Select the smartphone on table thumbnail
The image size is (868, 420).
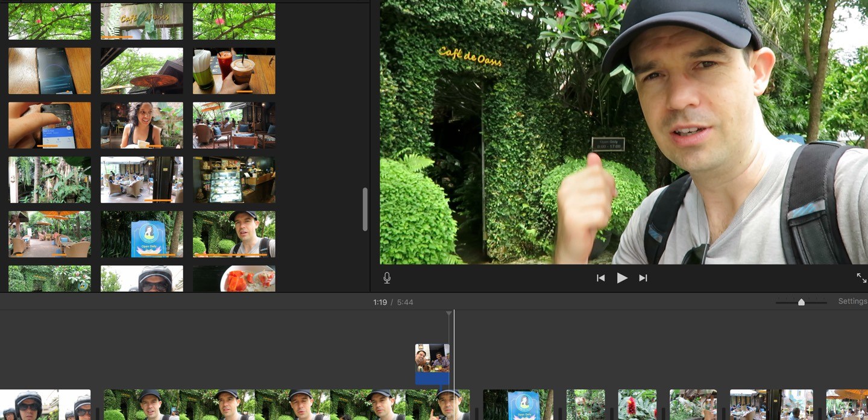[x=49, y=71]
